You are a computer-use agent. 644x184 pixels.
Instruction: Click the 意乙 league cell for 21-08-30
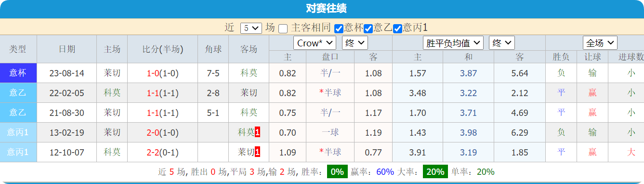pos(18,113)
